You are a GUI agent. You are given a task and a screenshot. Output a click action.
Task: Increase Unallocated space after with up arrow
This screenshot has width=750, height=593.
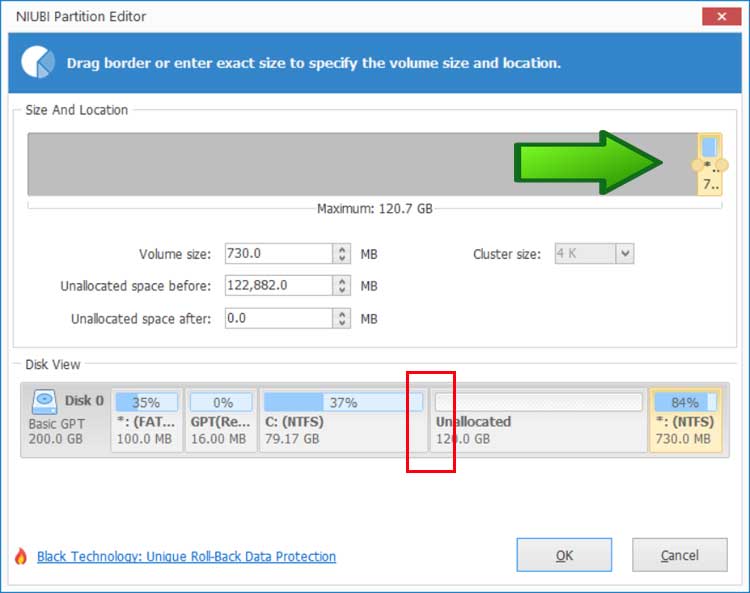(343, 314)
